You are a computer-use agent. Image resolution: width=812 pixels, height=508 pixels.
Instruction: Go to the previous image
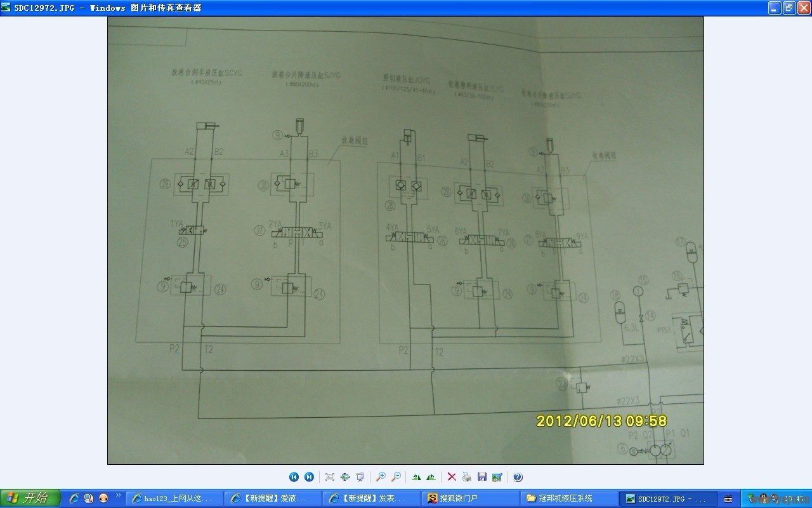(294, 477)
